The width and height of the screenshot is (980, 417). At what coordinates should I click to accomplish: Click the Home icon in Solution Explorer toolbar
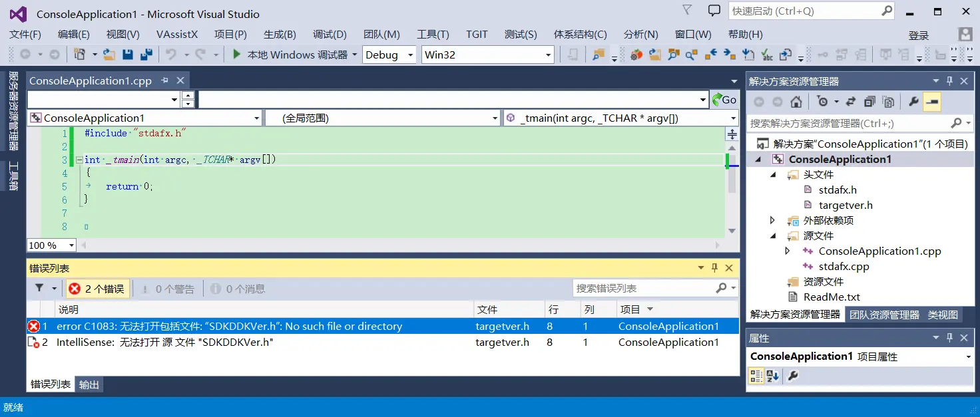(796, 102)
